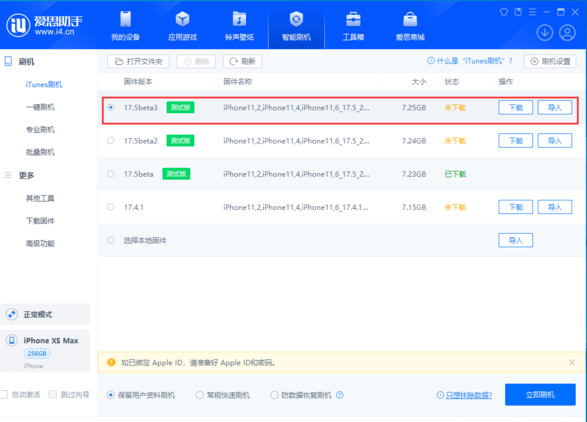Open the 什么是 iTunes刷机 help link
587x422 pixels.
(470, 61)
